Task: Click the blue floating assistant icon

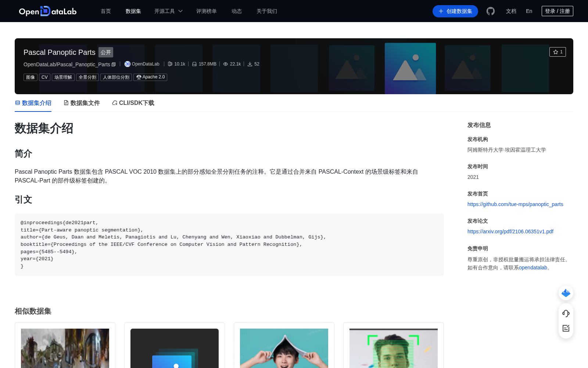Action: pos(566,293)
